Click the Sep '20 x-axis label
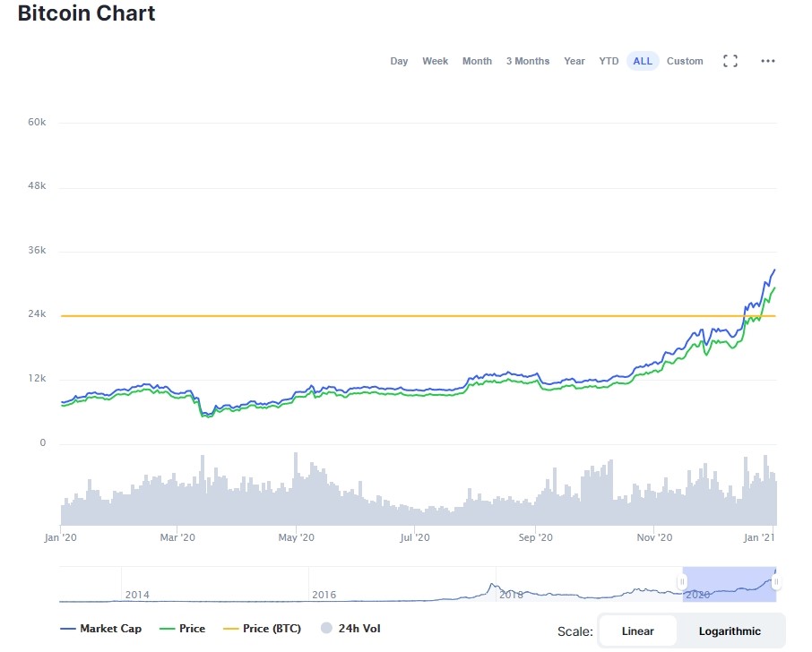Image resolution: width=812 pixels, height=652 pixels. point(535,537)
